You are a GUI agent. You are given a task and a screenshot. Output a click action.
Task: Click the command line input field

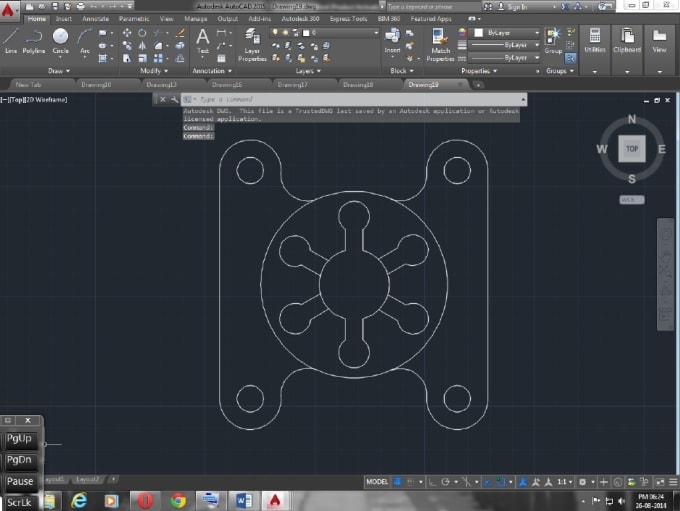pos(354,99)
